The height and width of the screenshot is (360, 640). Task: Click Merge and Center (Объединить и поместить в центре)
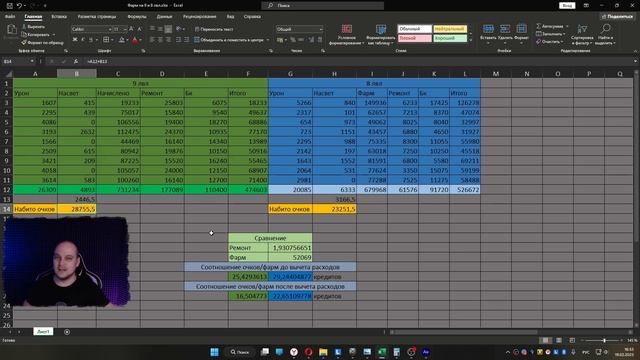pos(229,40)
